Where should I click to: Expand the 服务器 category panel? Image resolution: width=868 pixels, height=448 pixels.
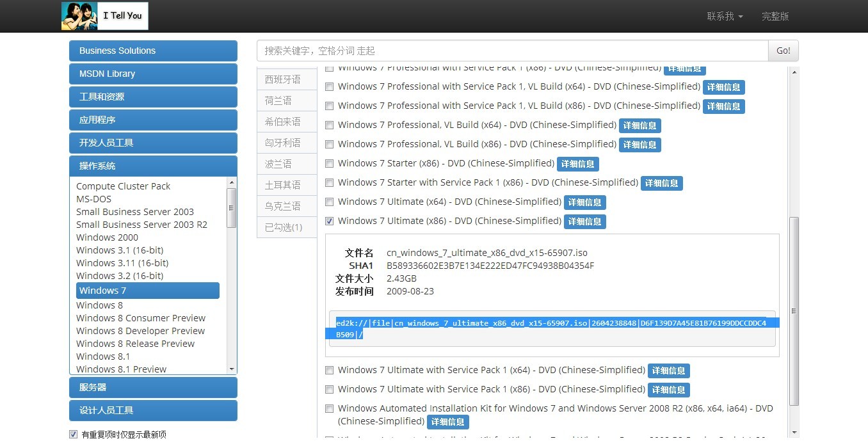[x=153, y=387]
